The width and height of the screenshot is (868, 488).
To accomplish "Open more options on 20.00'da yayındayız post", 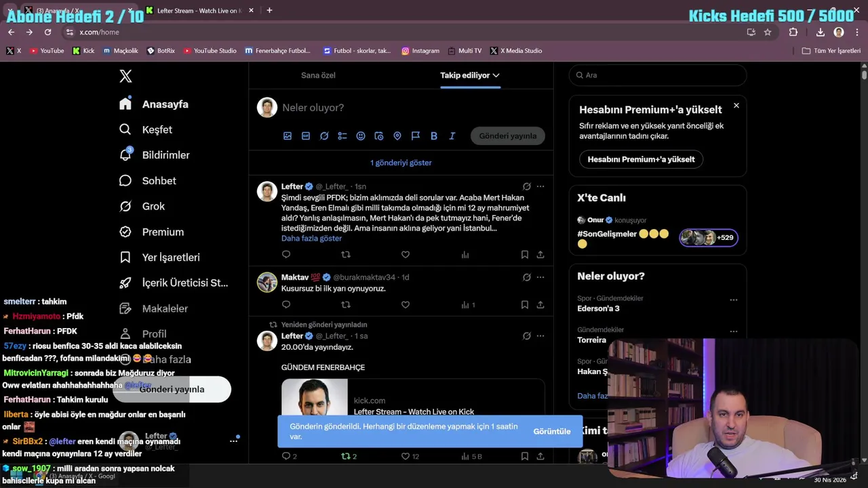I will click(540, 336).
